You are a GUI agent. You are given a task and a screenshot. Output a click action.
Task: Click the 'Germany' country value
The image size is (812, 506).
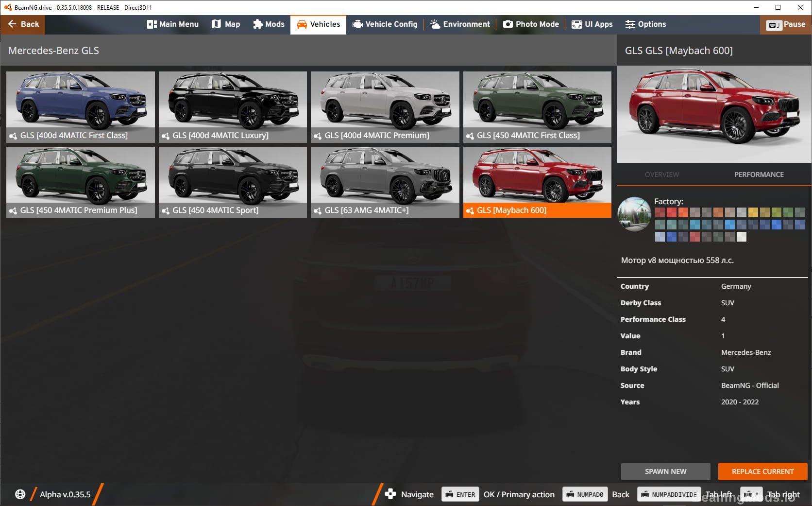(x=736, y=286)
